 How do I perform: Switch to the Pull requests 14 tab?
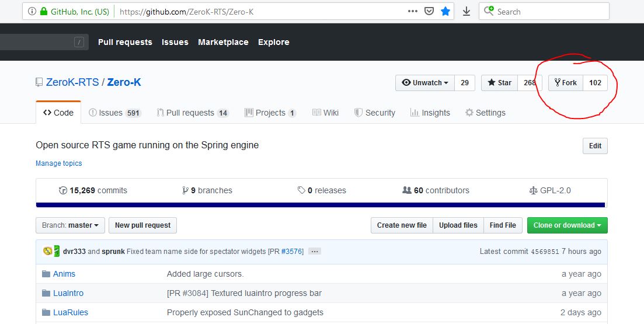pos(193,113)
